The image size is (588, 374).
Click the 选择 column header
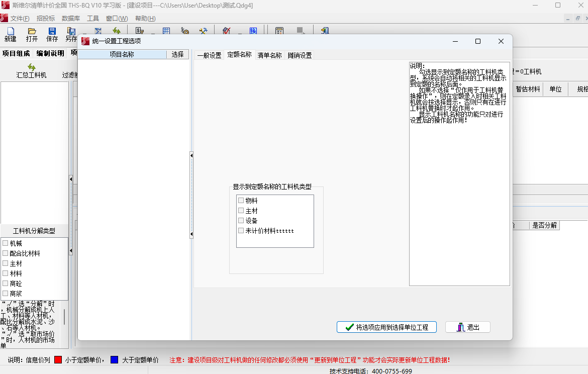coord(178,54)
